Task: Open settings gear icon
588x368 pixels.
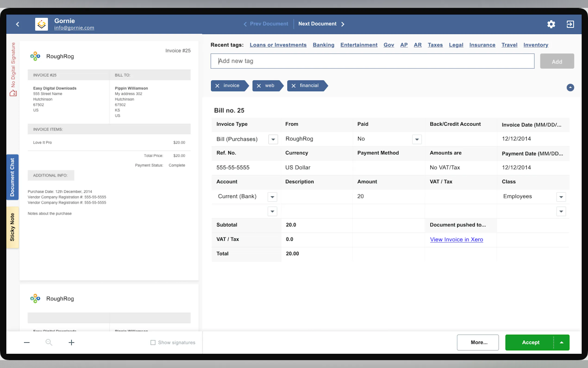Action: 551,24
